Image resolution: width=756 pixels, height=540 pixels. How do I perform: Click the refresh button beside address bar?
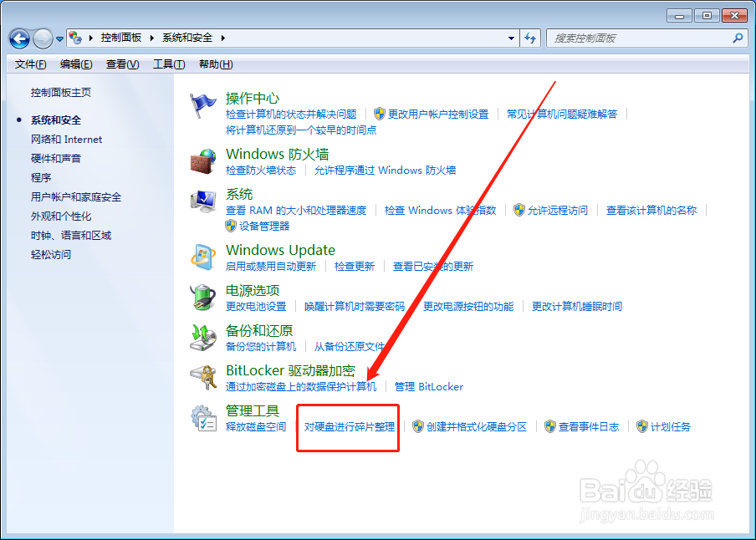(x=530, y=38)
